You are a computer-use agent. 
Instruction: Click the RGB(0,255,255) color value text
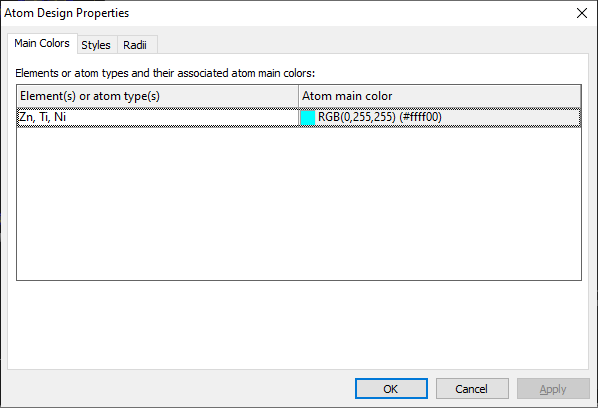coord(357,117)
